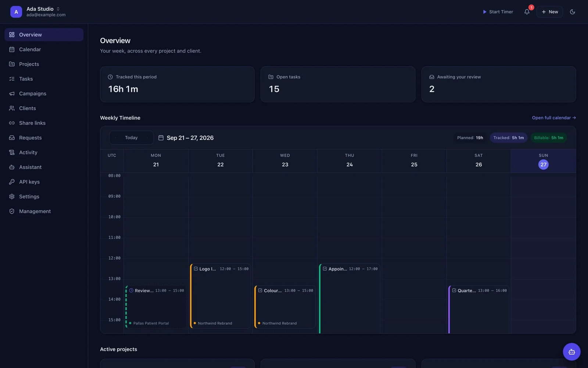Go to Management in the sidebar
The width and height of the screenshot is (588, 368).
click(x=44, y=211)
